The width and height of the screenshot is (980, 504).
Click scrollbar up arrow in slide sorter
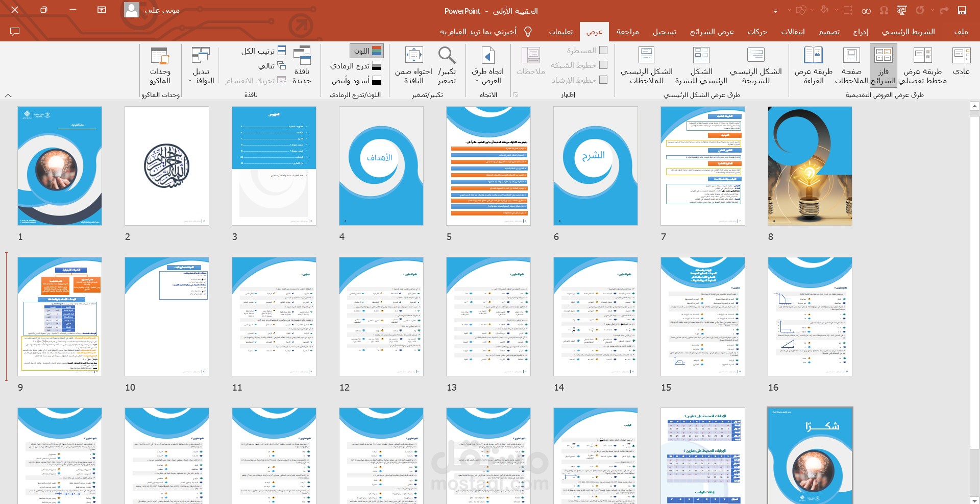click(x=974, y=106)
